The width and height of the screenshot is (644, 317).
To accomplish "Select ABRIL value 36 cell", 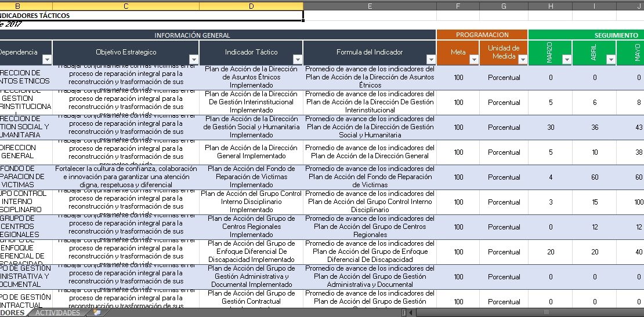I will coord(594,127).
